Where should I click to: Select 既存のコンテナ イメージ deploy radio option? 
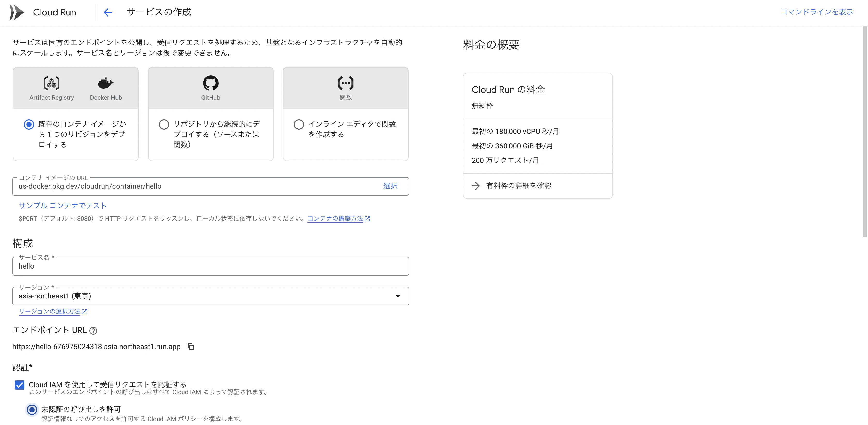pos(29,124)
